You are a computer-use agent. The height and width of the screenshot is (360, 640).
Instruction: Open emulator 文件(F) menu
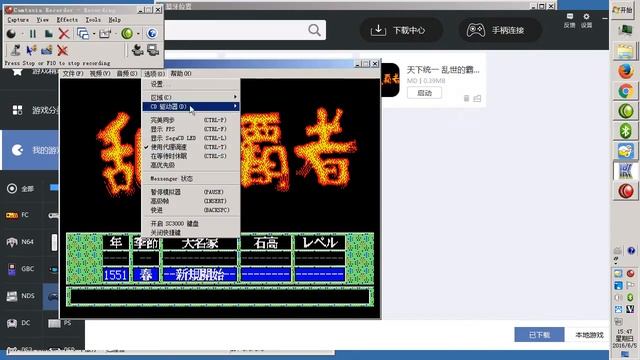pos(73,73)
